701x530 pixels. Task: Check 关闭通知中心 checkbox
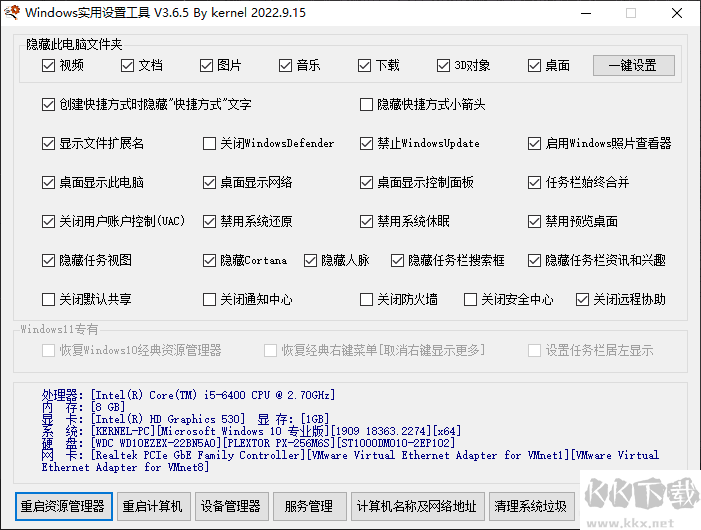click(x=209, y=299)
